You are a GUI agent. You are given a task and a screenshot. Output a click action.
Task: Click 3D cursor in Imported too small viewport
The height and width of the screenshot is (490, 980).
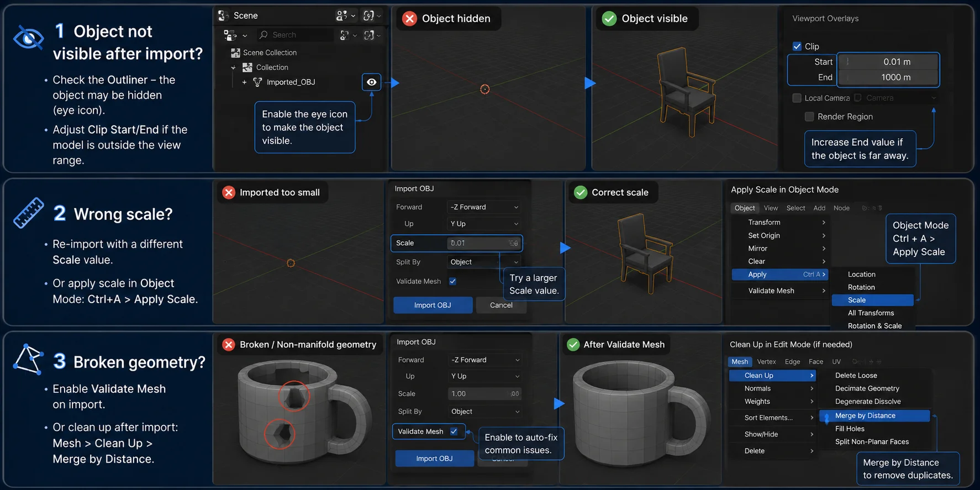[x=291, y=263]
